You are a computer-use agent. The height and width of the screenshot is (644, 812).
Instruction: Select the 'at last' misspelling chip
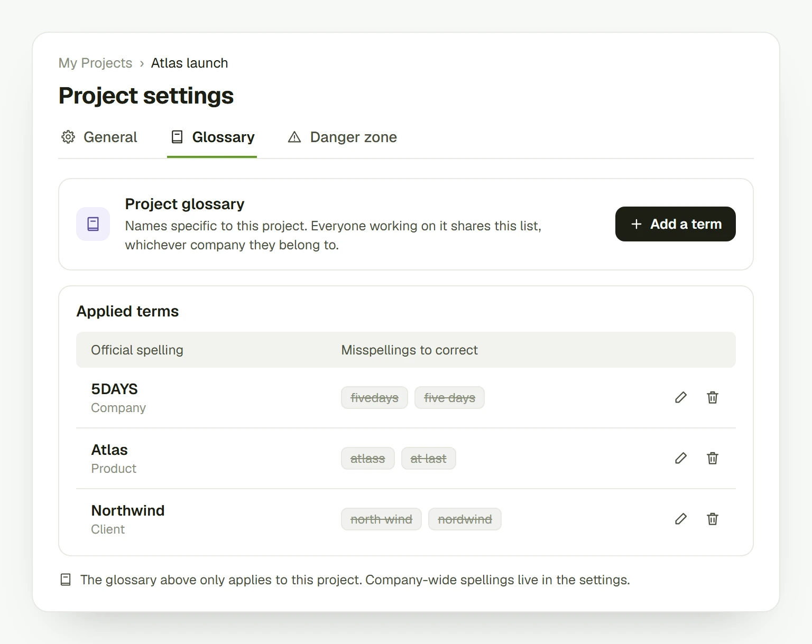[x=428, y=459]
